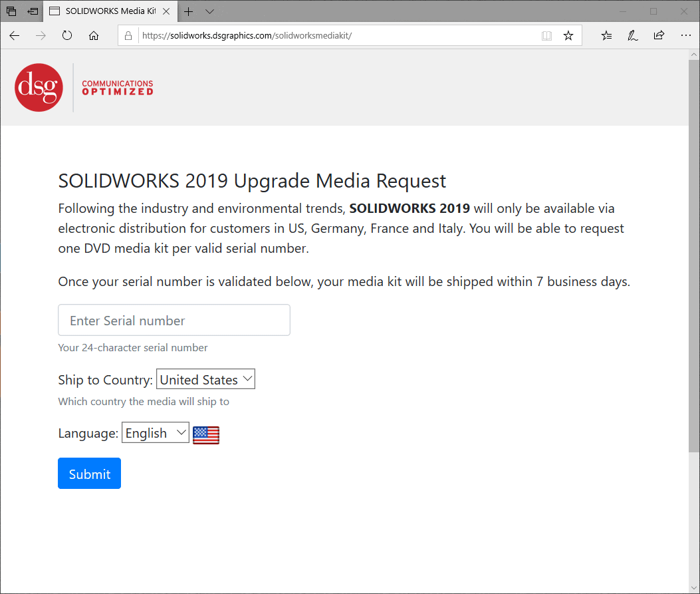Open a new tab with plus button
This screenshot has height=594, width=700.
click(188, 11)
